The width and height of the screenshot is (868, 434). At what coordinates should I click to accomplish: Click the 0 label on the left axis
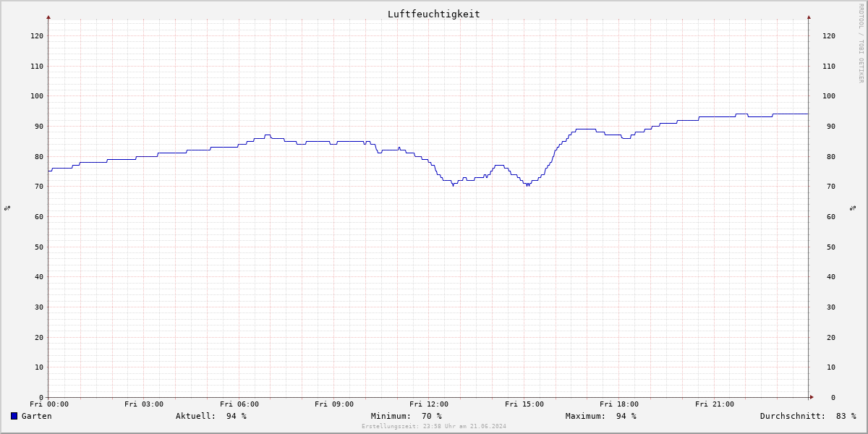41,397
